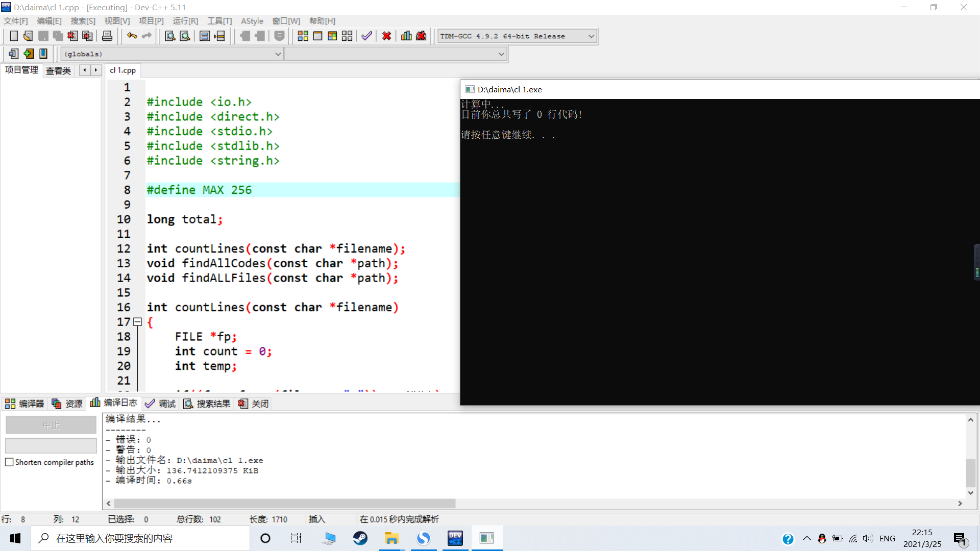The width and height of the screenshot is (980, 551).
Task: Show hidden system tray icons chevron
Action: click(807, 538)
